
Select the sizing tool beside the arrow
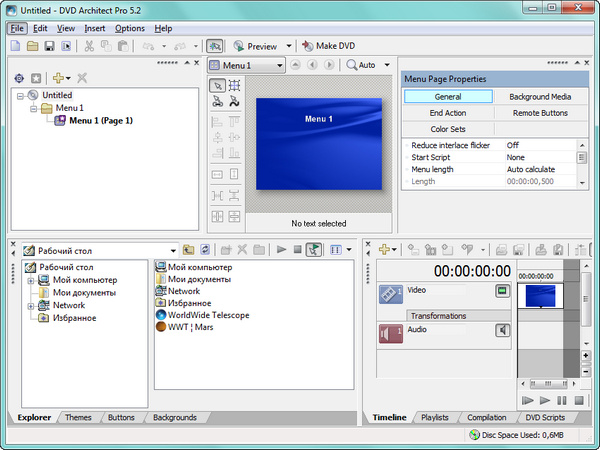233,85
